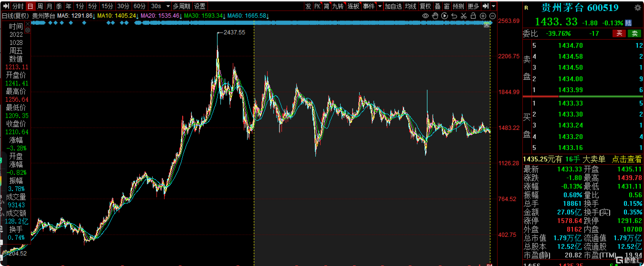This screenshot has height=266, width=644.
Task: Expand the 30s period dropdown arrow
Action: click(x=168, y=6)
